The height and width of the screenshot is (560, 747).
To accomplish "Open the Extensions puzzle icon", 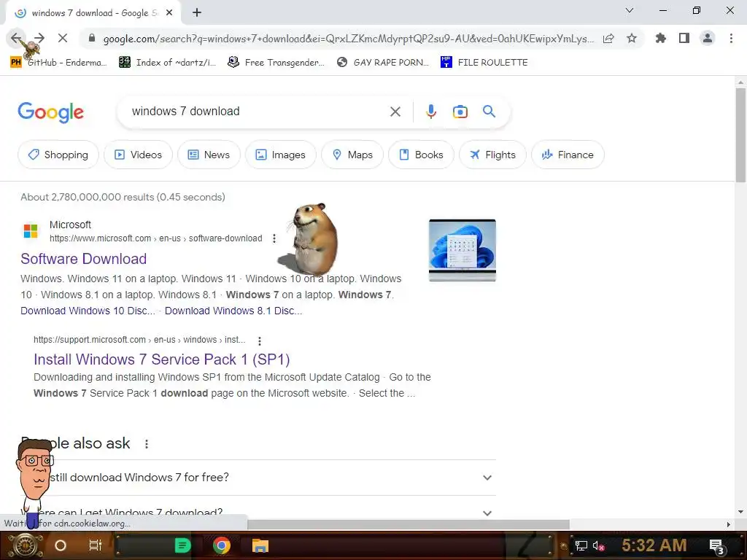I will click(660, 38).
